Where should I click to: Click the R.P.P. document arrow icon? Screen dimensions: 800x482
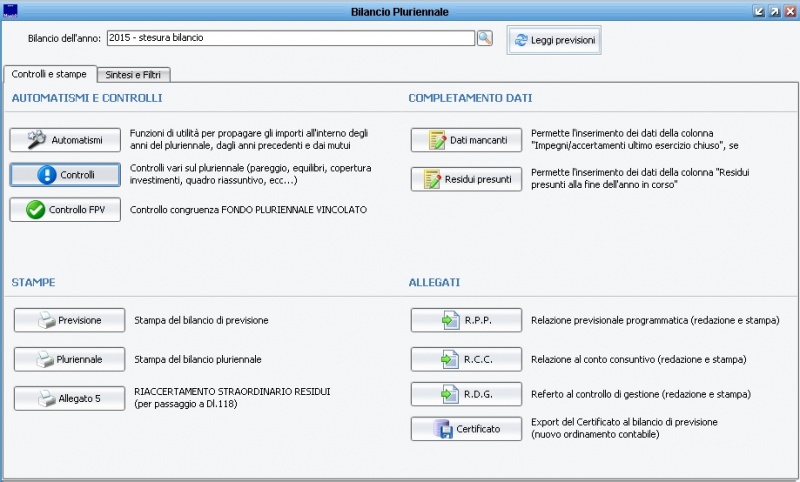447,321
